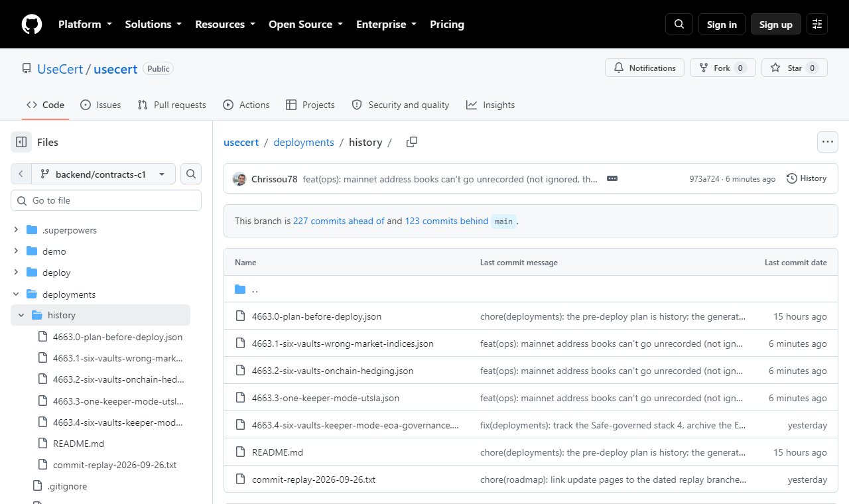Focus the 'Go to file' search field
Screen dimensions: 849x504
click(x=106, y=200)
